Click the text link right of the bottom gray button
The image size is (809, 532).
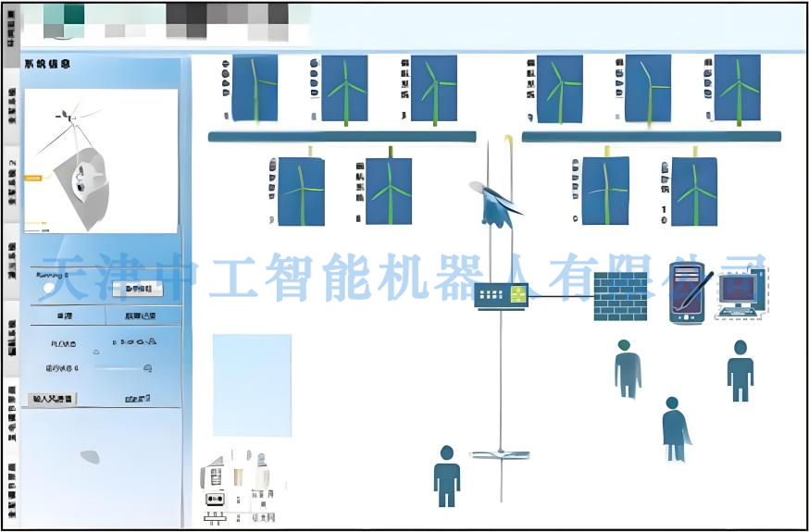(x=138, y=399)
